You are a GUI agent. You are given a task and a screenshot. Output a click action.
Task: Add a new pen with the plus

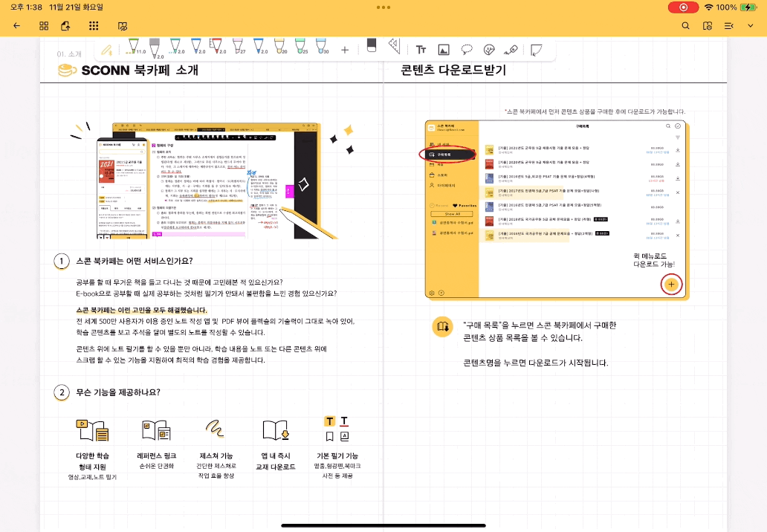point(345,50)
